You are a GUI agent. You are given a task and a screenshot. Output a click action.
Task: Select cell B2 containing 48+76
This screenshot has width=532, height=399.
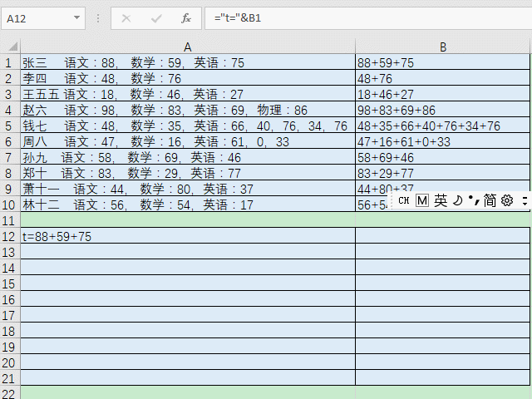pyautogui.click(x=443, y=79)
